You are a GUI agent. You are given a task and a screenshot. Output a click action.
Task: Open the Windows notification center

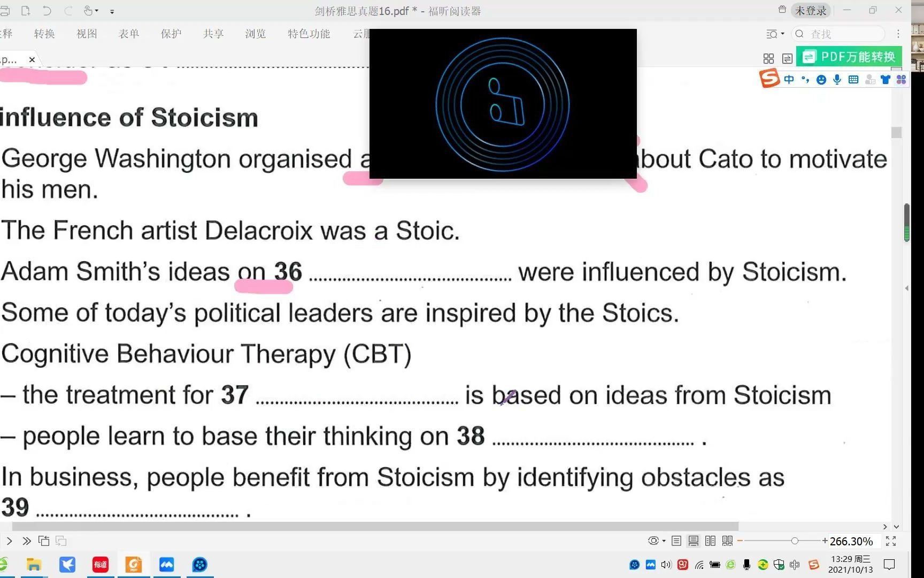pyautogui.click(x=889, y=565)
